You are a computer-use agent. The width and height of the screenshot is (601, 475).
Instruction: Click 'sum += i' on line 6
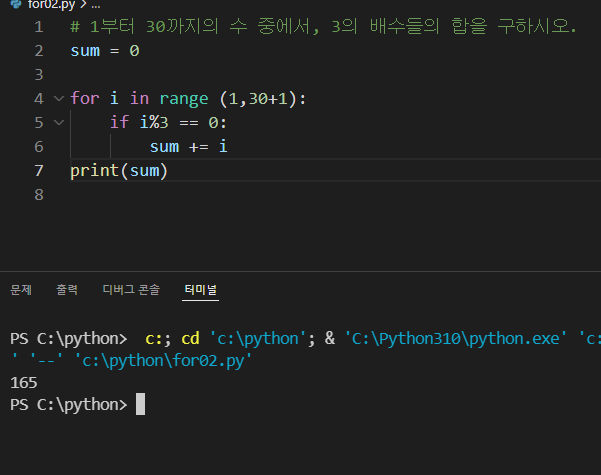click(189, 147)
